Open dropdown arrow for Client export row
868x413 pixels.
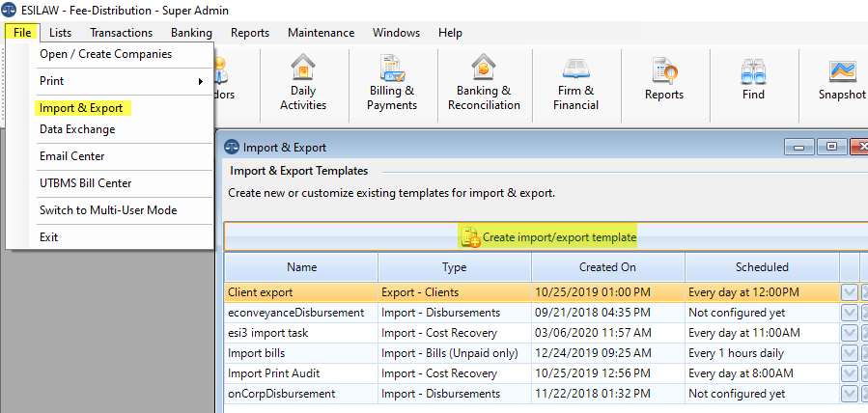pos(850,292)
